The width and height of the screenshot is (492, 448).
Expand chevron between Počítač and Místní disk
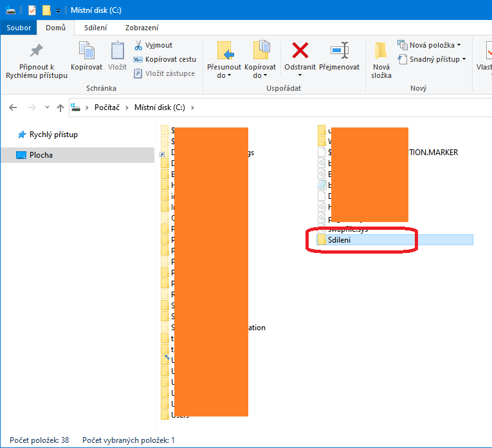127,107
